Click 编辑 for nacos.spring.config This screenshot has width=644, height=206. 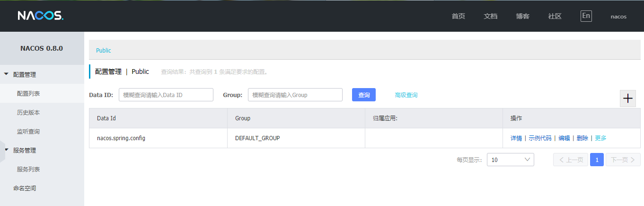point(564,138)
